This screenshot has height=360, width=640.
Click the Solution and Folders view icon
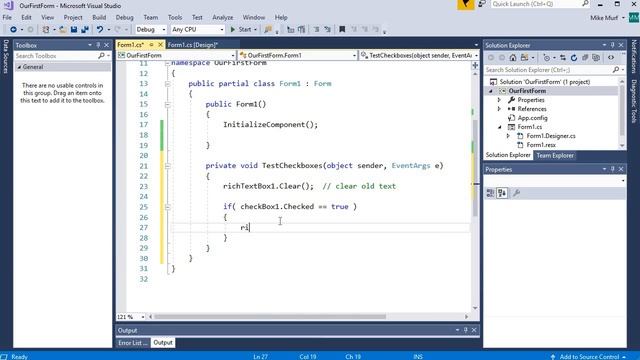click(x=524, y=58)
